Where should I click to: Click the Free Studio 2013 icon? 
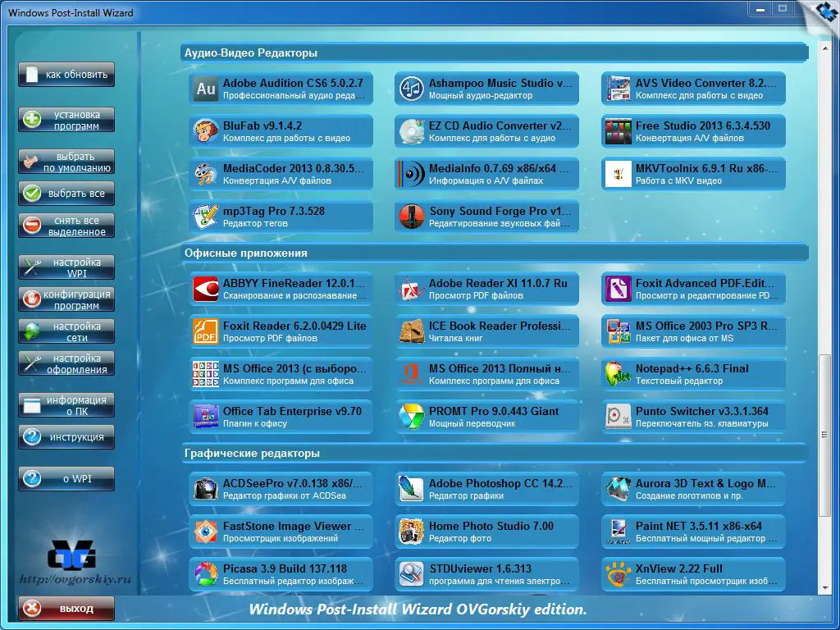[619, 131]
